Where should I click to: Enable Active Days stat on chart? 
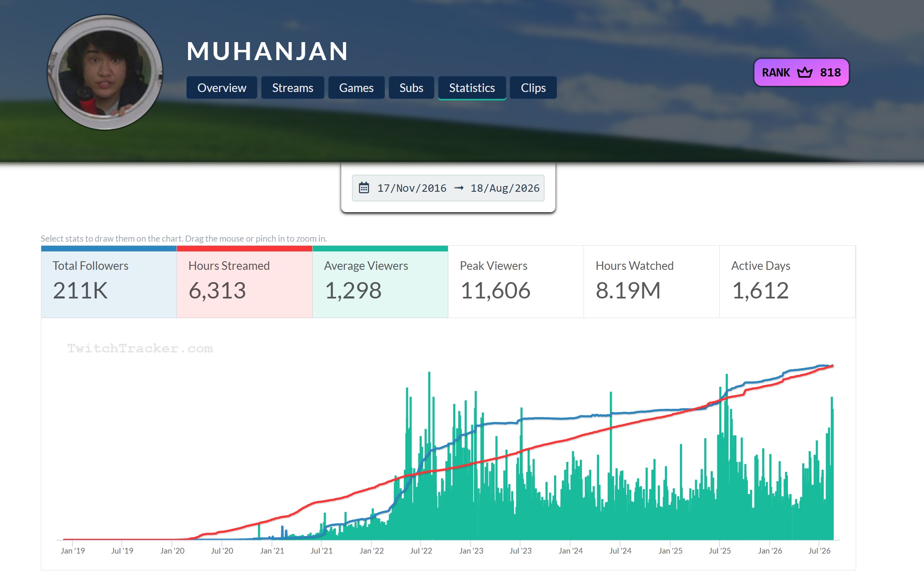[787, 282]
